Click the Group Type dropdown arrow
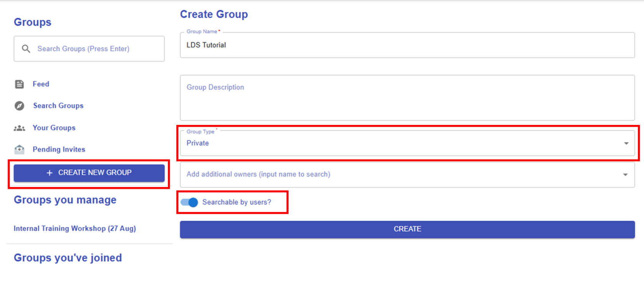The image size is (644, 292). pyautogui.click(x=626, y=143)
